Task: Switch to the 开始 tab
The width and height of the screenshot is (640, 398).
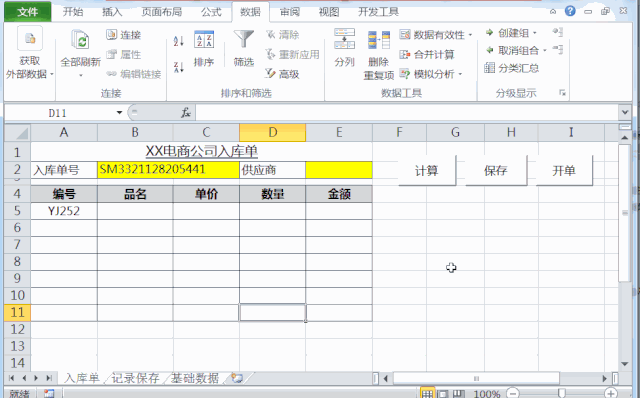Action: point(73,12)
